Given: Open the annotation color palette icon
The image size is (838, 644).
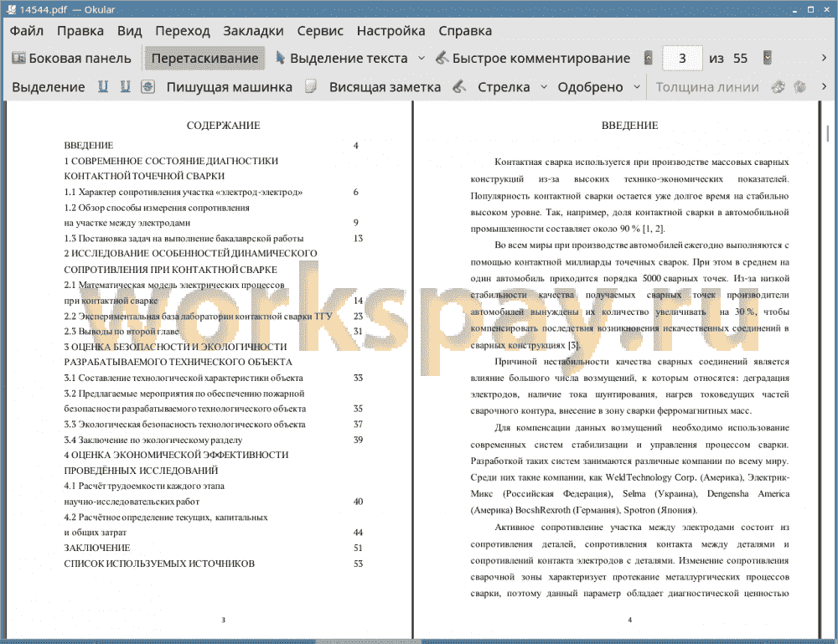Looking at the screenshot, I should 779,86.
